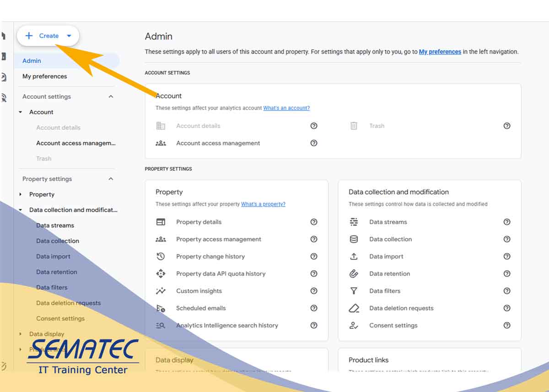Open the Create dropdown menu
Viewport: 549px width, 392px height.
pyautogui.click(x=48, y=36)
